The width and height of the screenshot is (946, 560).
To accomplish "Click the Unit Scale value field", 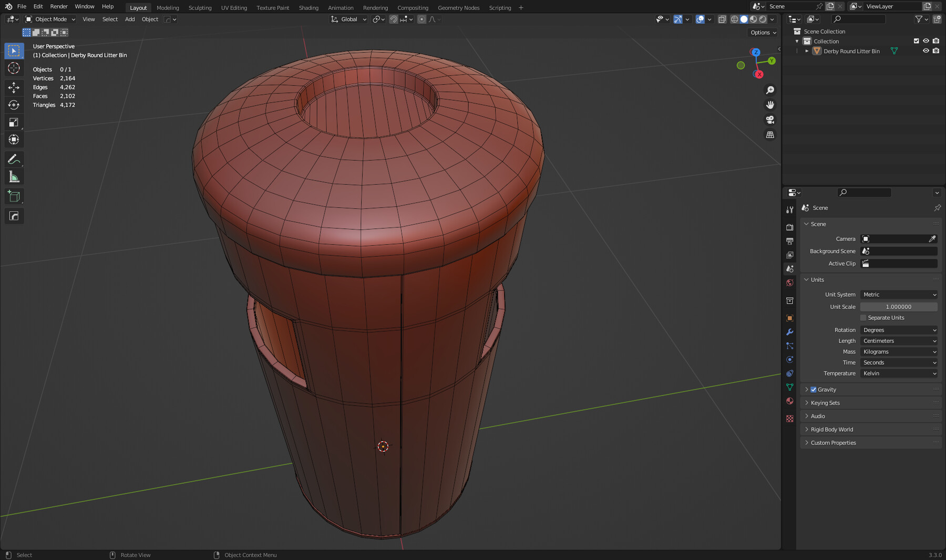I will [x=899, y=306].
